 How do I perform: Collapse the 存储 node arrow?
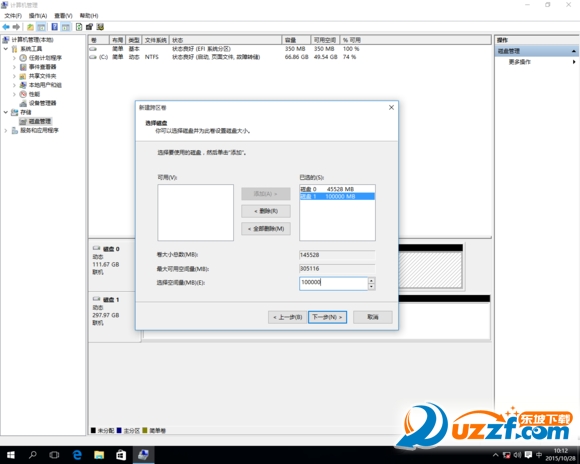[6, 112]
